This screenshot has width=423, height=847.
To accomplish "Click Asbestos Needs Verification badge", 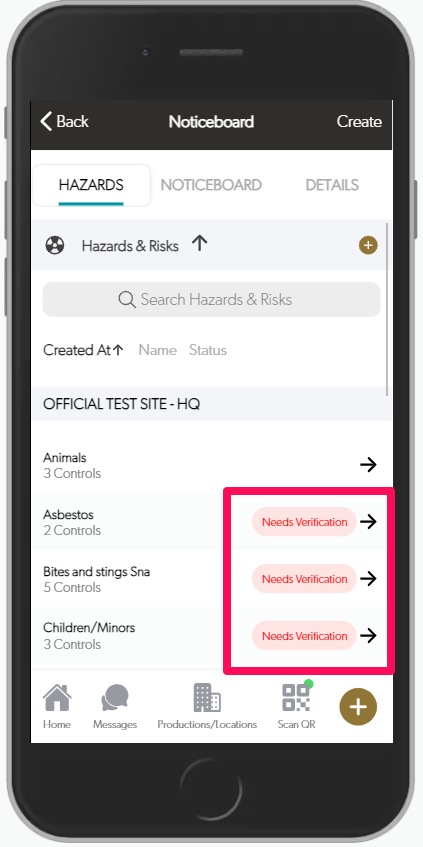I will click(x=304, y=522).
